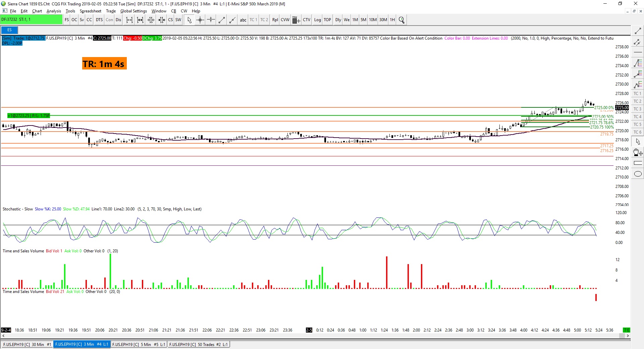Open the Analysis menu

54,11
